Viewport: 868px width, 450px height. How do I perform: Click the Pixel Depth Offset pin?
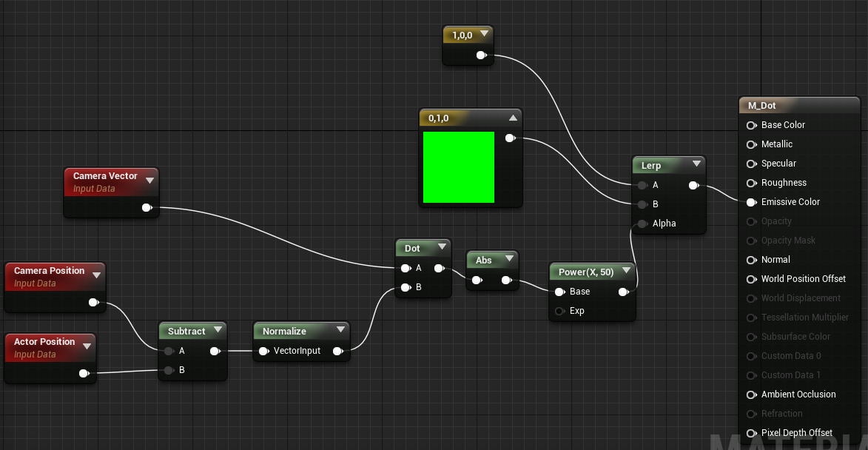pyautogui.click(x=752, y=434)
